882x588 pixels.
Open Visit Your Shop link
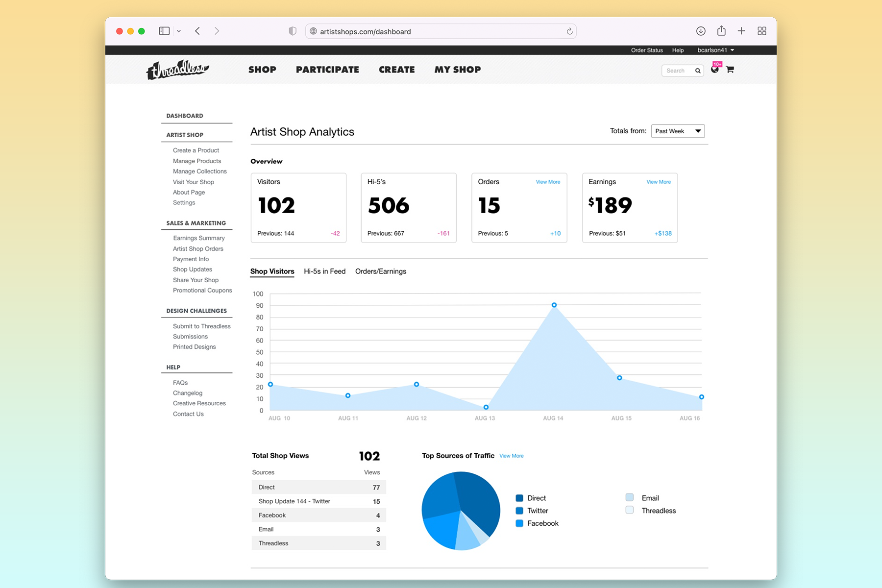[194, 182]
